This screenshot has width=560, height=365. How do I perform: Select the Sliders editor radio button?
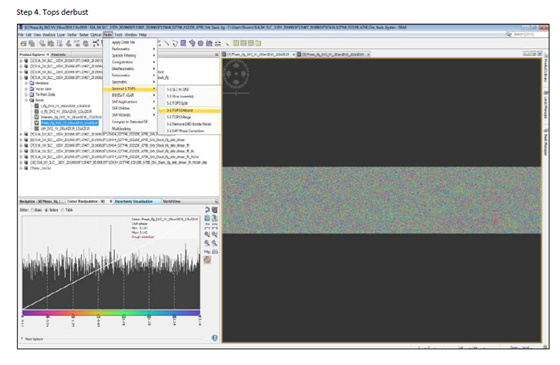(x=52, y=210)
